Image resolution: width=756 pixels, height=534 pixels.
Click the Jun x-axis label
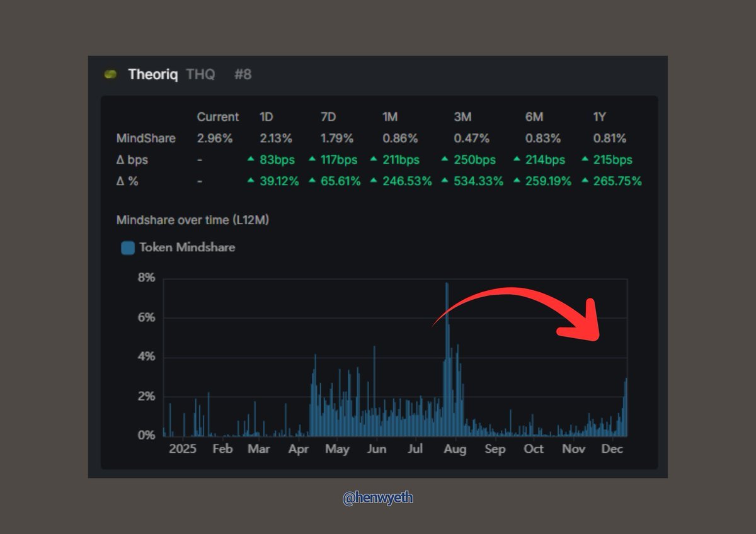(x=377, y=449)
